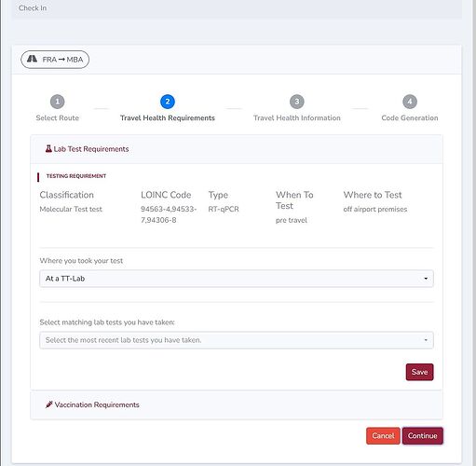
Task: Click step 3 circle for Travel Health Information
Action: click(x=297, y=102)
